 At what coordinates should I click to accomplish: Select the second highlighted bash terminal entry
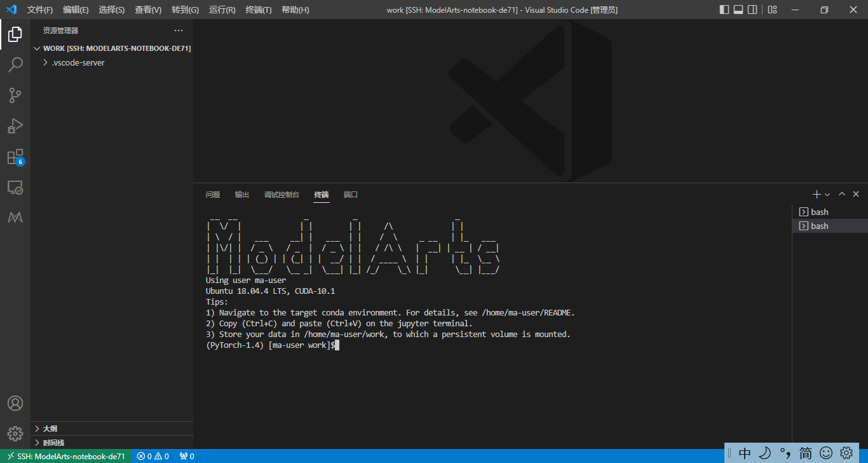[830, 226]
